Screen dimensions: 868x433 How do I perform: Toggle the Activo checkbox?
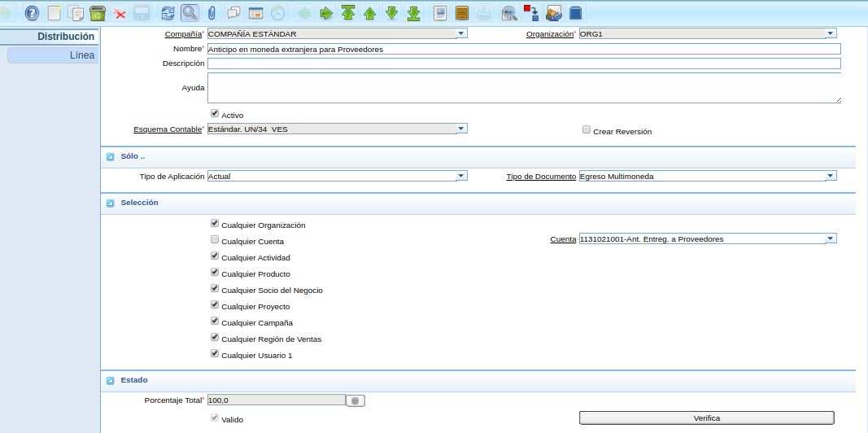pyautogui.click(x=215, y=113)
